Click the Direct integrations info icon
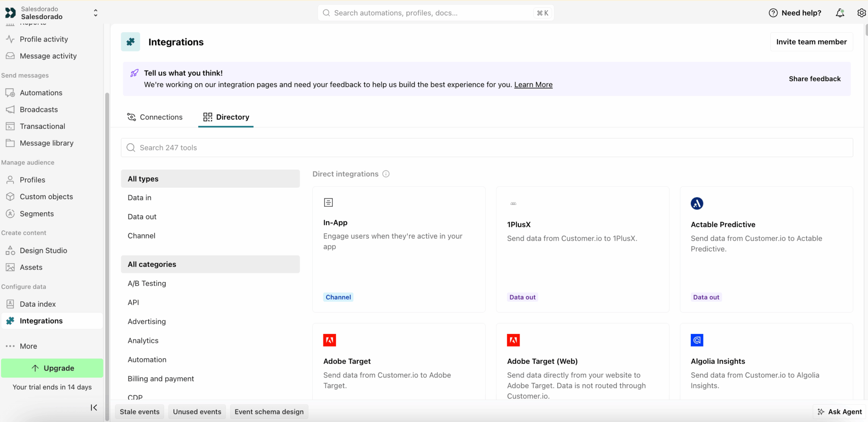868x422 pixels. coord(386,174)
